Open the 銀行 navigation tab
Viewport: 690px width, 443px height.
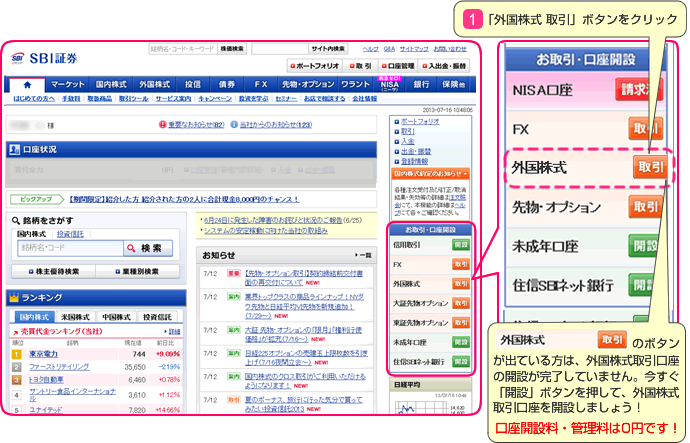coord(421,84)
